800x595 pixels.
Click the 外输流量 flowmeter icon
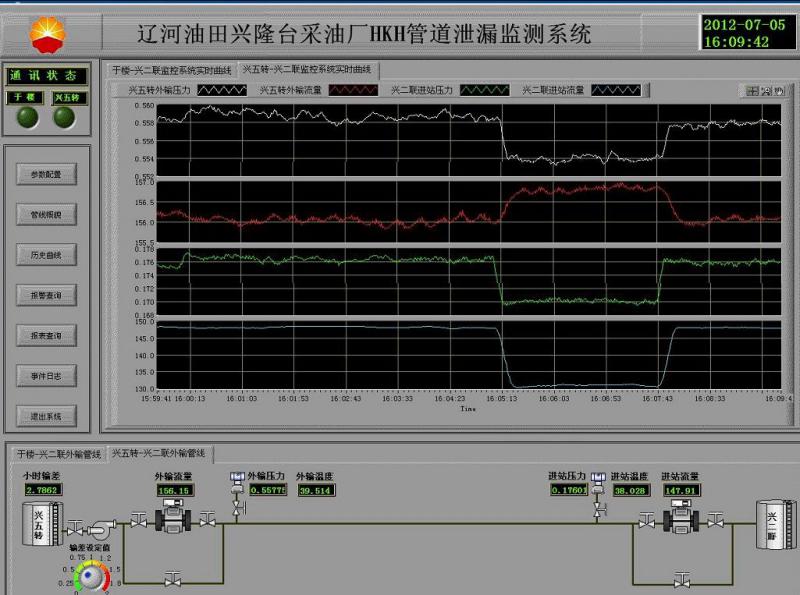pyautogui.click(x=173, y=516)
